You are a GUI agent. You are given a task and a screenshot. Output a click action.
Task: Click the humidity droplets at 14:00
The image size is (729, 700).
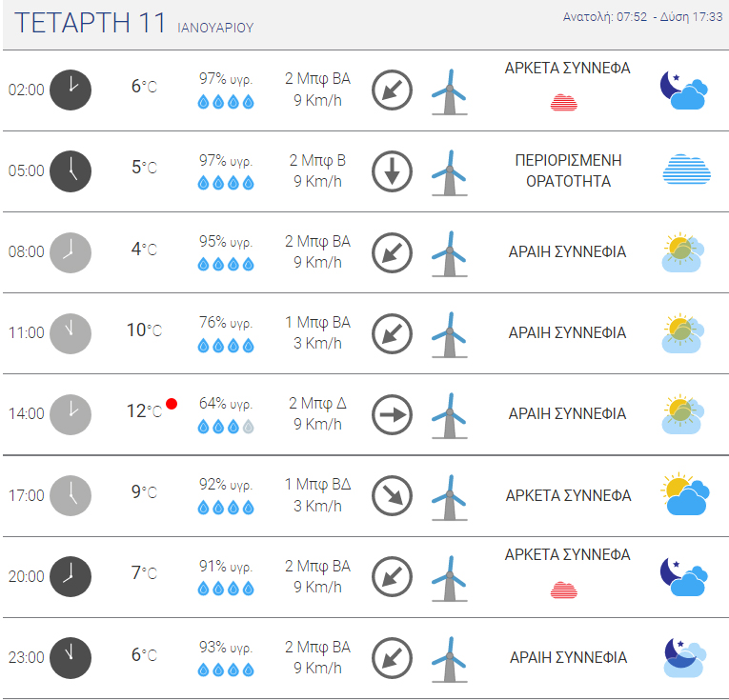pyautogui.click(x=226, y=427)
